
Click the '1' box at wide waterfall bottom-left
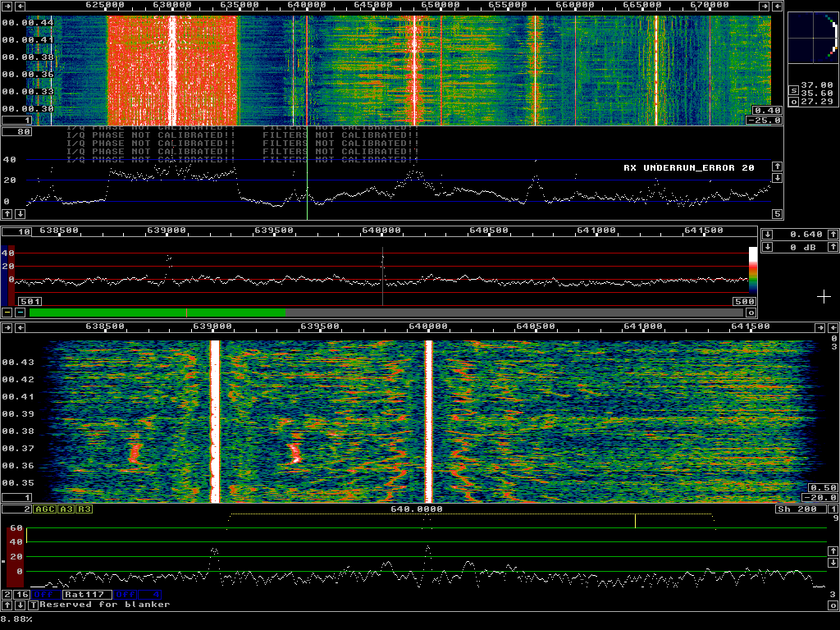(17, 121)
